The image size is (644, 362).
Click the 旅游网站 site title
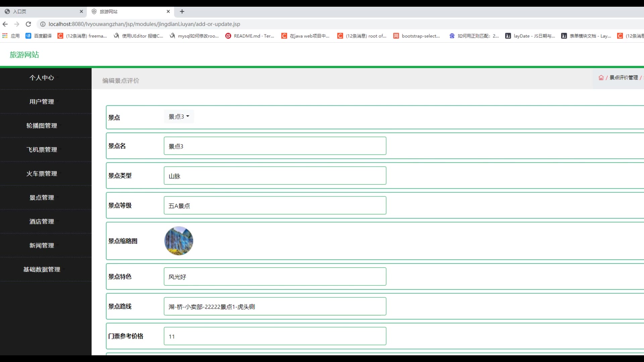tap(24, 55)
